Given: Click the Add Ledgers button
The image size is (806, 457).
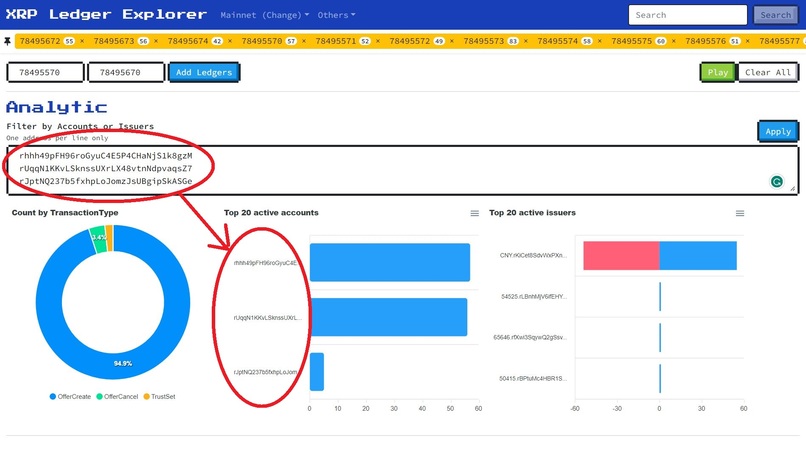Looking at the screenshot, I should click(x=204, y=72).
